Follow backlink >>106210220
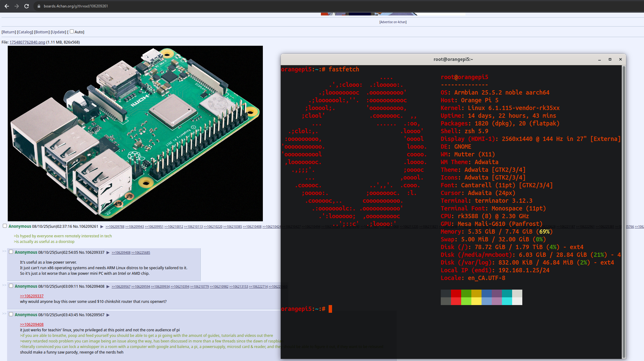This screenshot has width=644, height=361. tap(213, 227)
